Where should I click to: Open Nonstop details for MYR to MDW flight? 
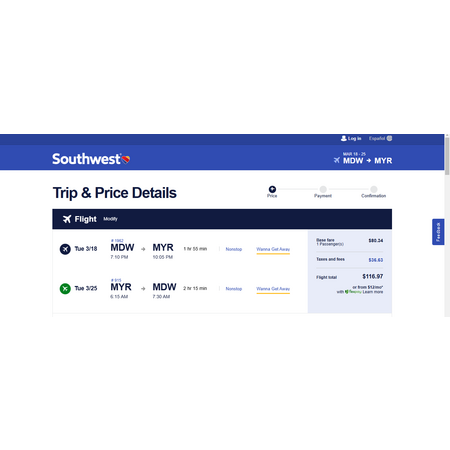[234, 289]
